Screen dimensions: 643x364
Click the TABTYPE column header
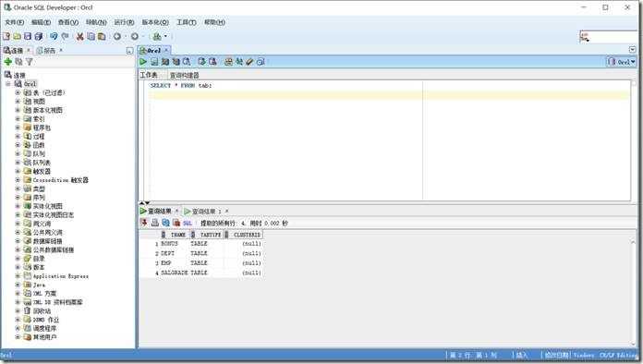[207, 235]
